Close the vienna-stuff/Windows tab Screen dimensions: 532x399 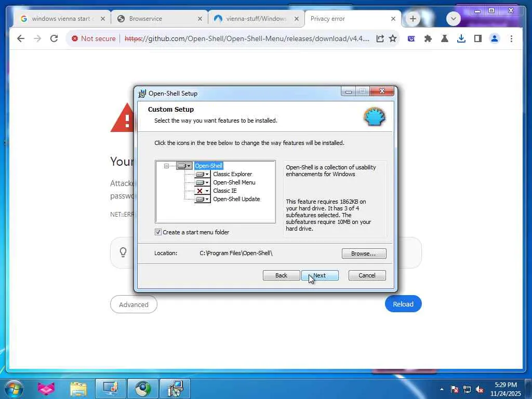pyautogui.click(x=297, y=19)
